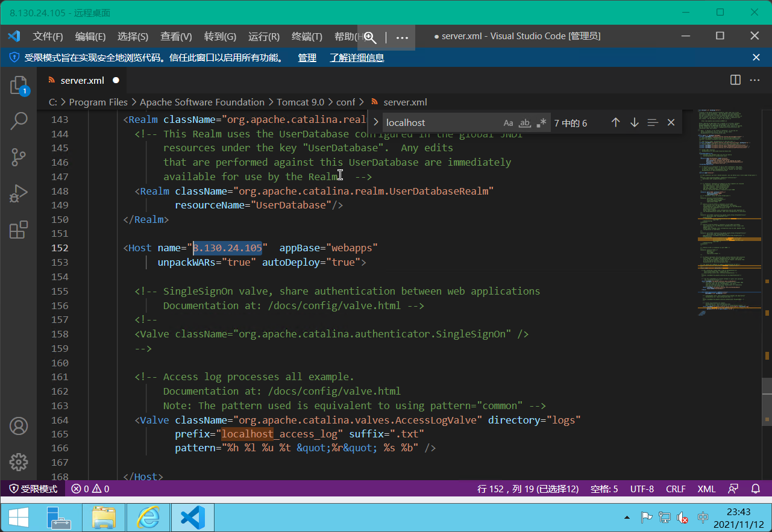772x532 pixels.
Task: Click the VS Code logo icon
Action: pos(14,36)
